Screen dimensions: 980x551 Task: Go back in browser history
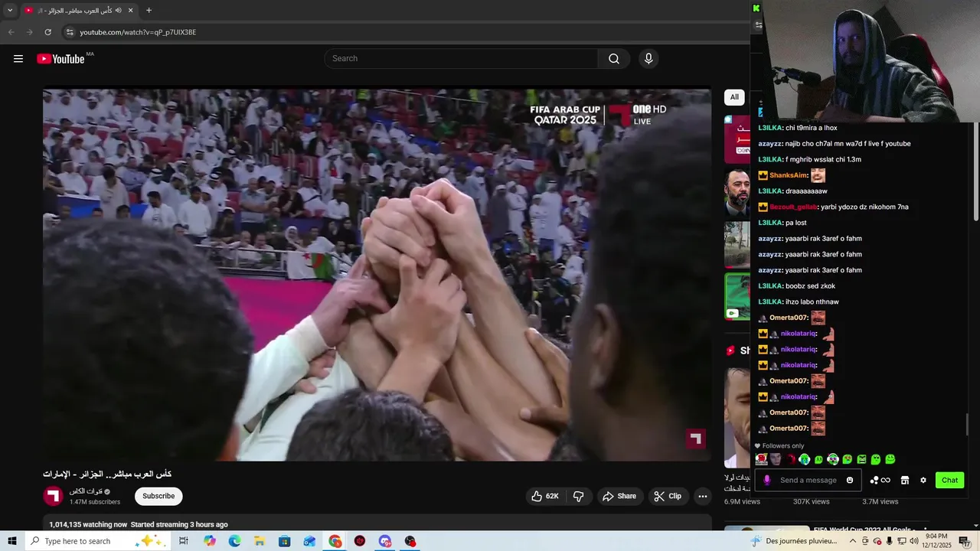point(11,32)
